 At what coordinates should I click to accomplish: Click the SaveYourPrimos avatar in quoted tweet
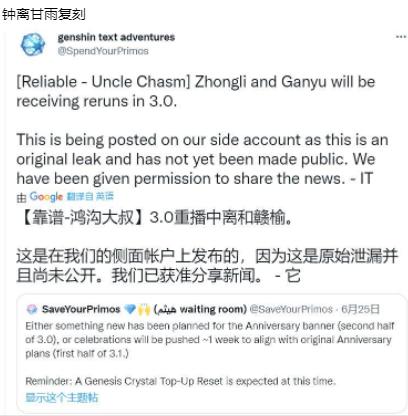pos(32,310)
